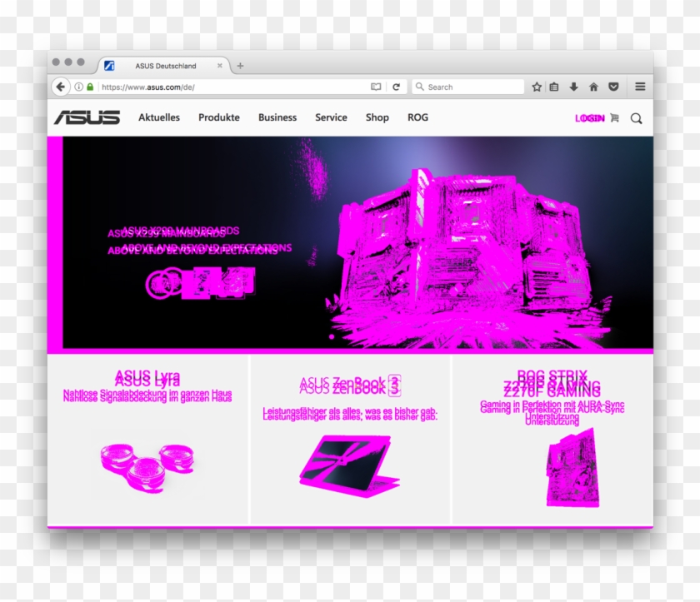Open downloads arrow icon in toolbar

pos(573,87)
